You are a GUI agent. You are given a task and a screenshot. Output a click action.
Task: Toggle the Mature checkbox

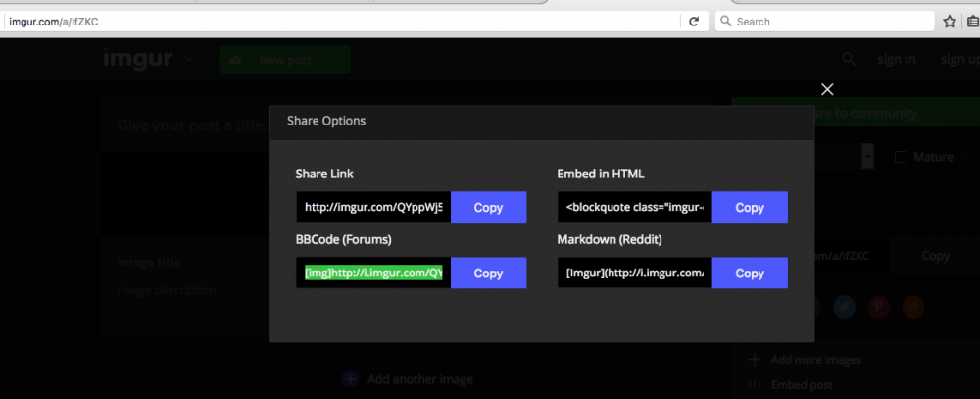(901, 157)
